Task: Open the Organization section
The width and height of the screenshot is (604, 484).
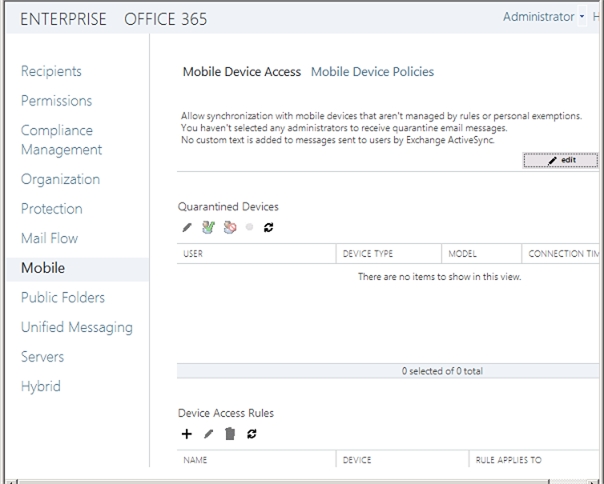Action: pos(60,179)
